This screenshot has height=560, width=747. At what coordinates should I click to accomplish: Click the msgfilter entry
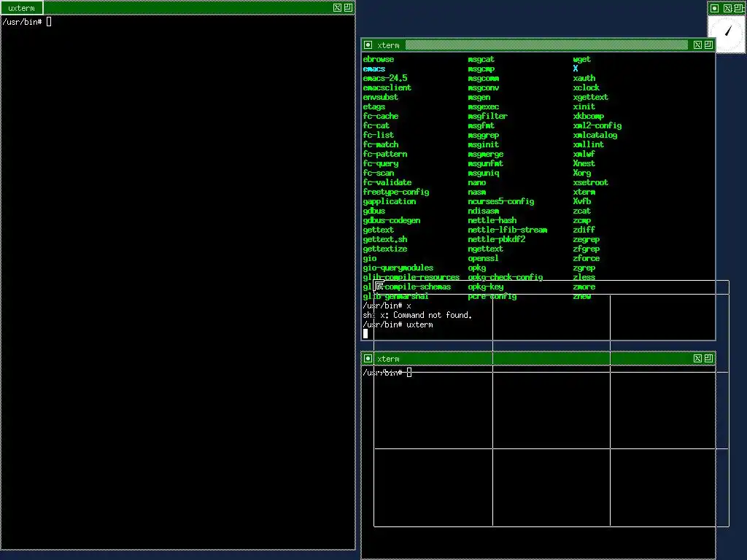pos(488,116)
